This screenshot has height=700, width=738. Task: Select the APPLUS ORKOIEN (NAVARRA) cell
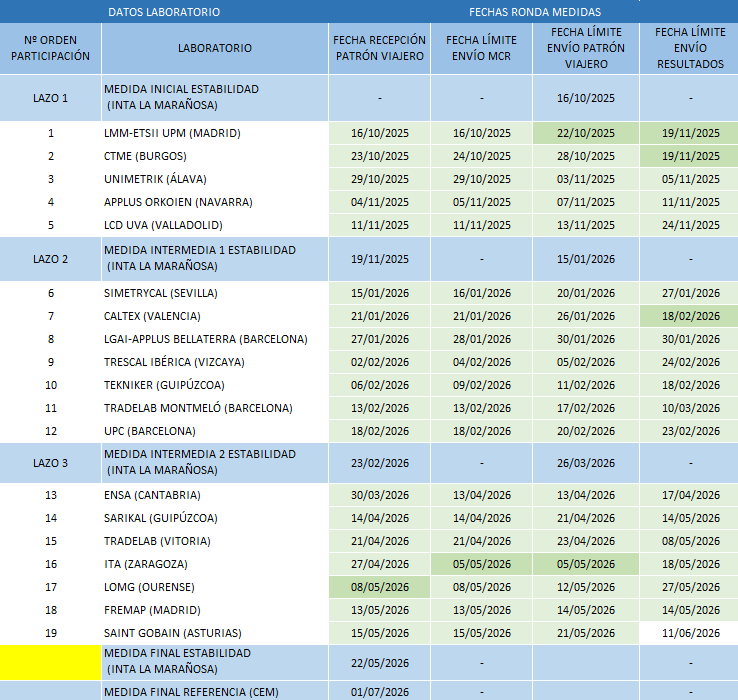(x=215, y=202)
